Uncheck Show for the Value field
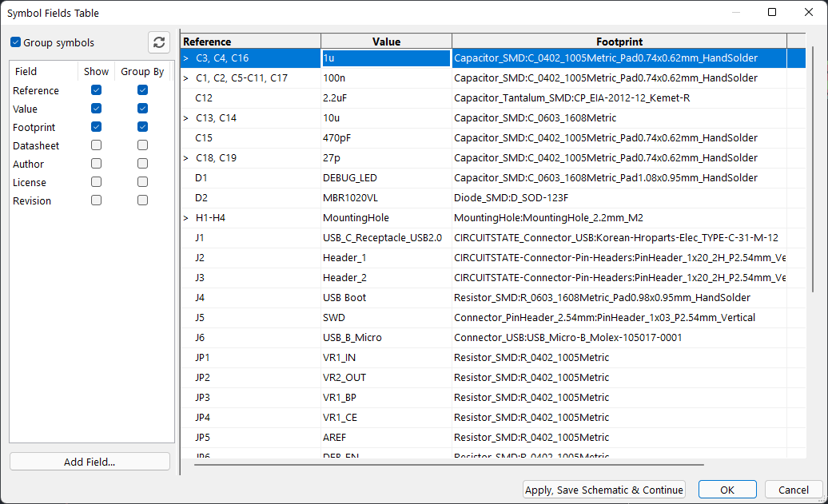This screenshot has height=504, width=828. 96,109
